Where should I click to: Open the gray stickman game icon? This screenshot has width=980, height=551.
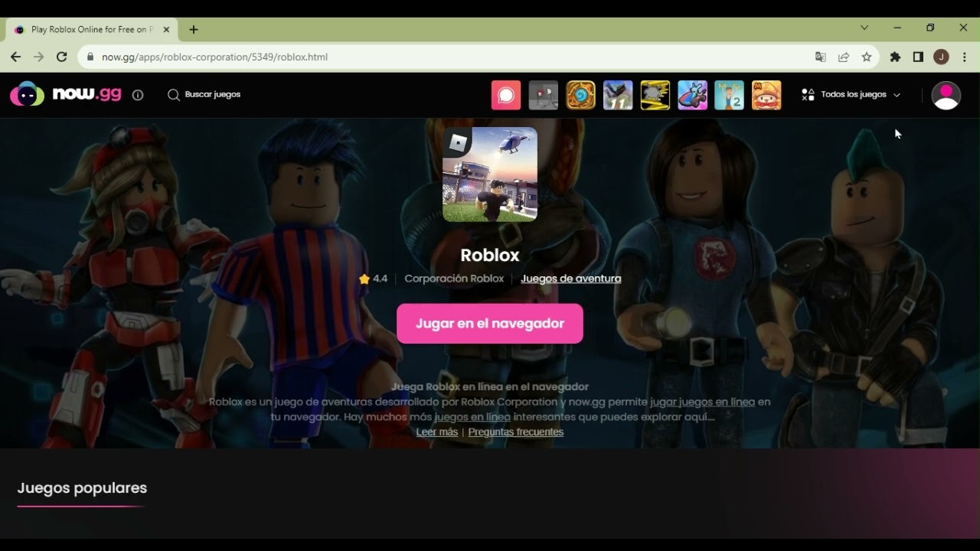(544, 95)
